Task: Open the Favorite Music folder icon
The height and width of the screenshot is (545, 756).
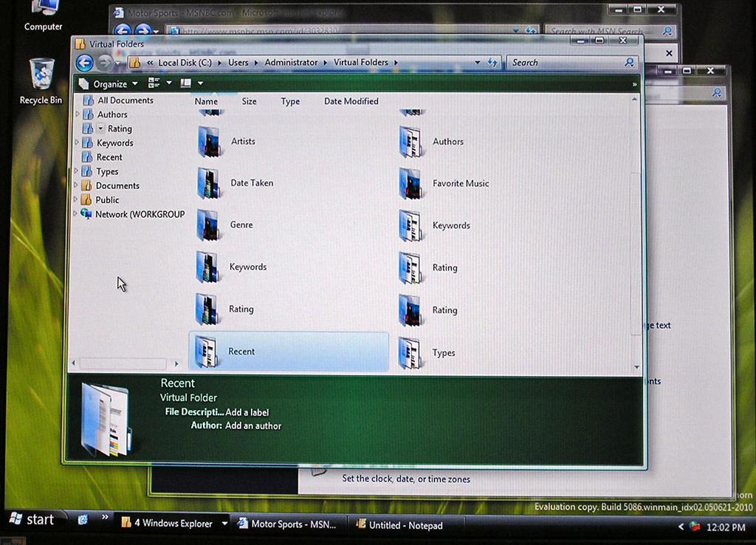Action: tap(410, 184)
